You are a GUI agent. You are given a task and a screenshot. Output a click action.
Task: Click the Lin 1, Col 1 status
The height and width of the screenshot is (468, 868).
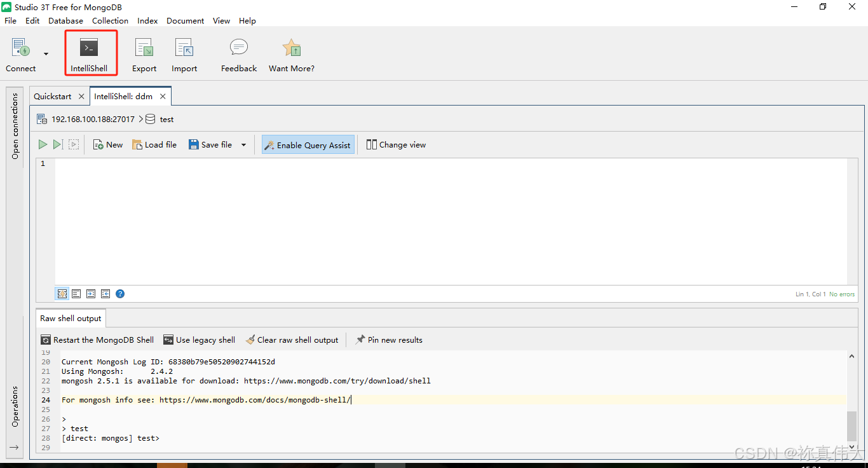point(811,294)
